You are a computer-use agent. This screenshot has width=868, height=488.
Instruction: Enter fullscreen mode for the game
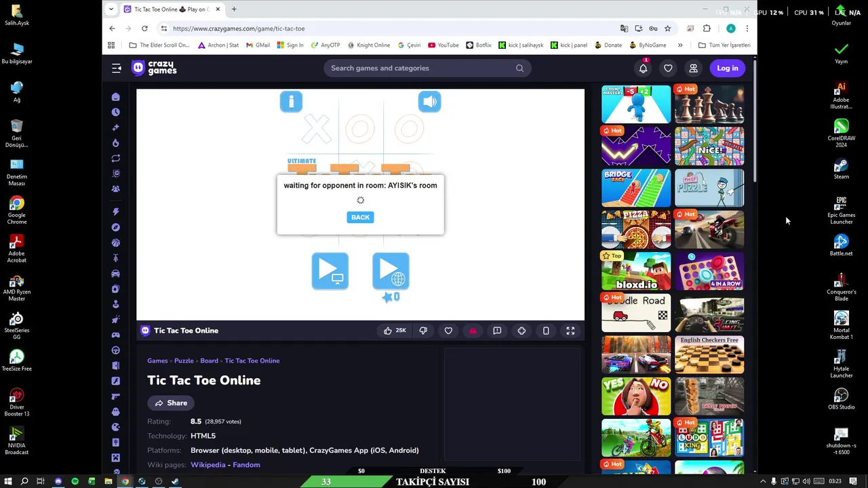point(570,331)
